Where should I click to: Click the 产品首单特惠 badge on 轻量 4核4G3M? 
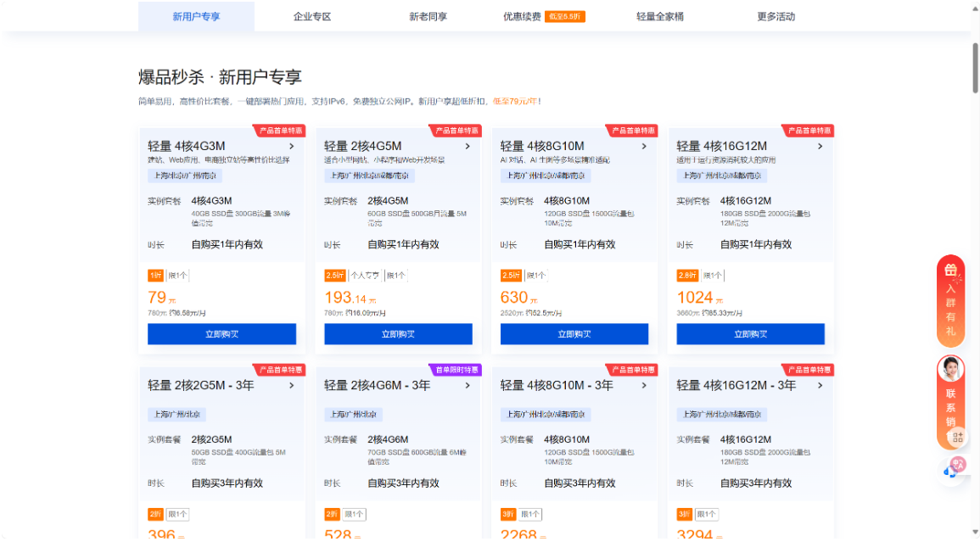tap(281, 131)
